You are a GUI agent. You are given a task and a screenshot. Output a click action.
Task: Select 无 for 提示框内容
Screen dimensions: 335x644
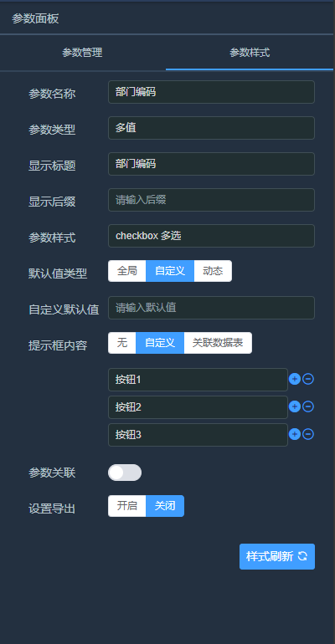122,343
